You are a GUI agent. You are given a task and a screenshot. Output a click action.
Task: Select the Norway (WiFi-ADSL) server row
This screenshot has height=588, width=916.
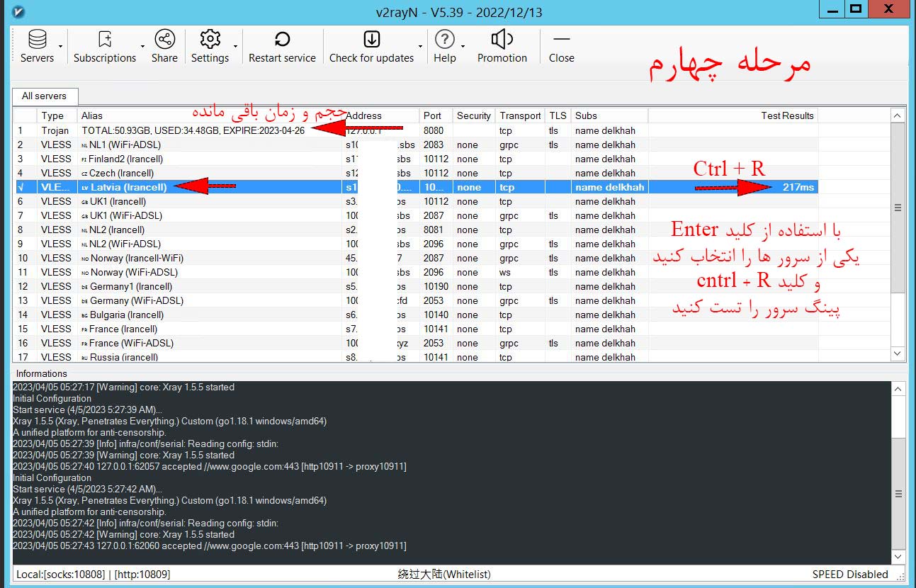coord(416,272)
